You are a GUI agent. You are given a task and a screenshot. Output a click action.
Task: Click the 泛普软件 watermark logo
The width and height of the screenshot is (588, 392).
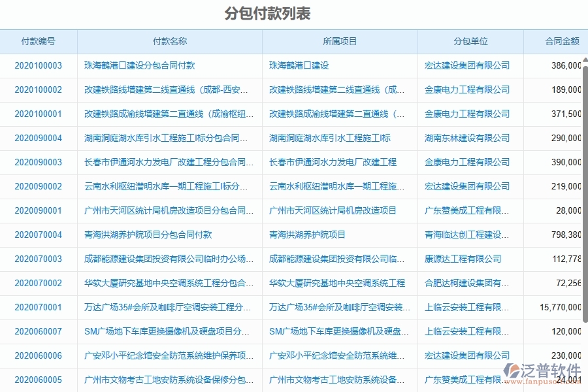[534, 368]
